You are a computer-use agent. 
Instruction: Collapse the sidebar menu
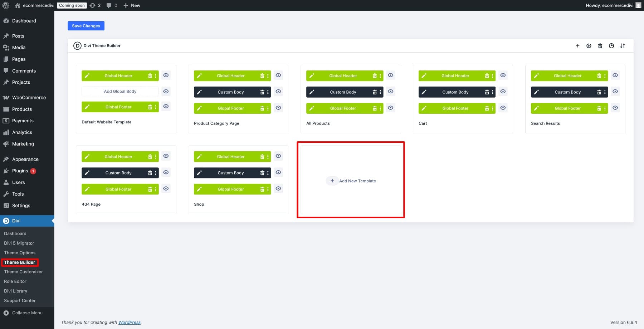coord(27,313)
